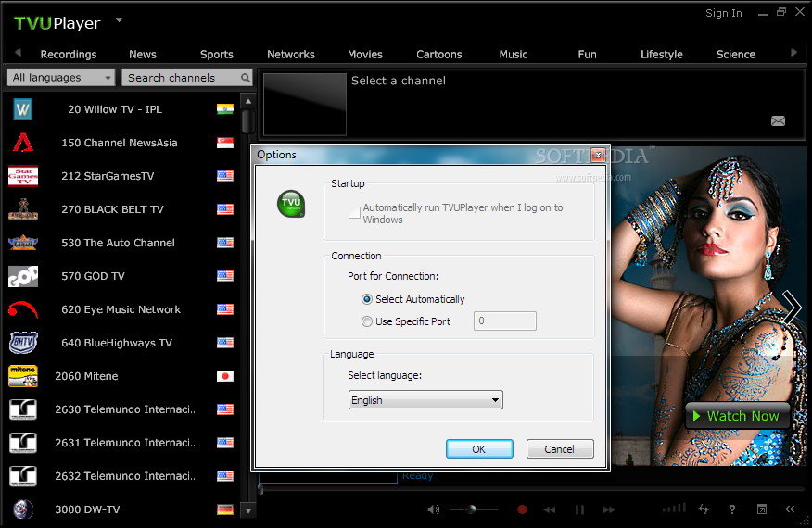Open the Music category
Screen dimensions: 812x528
(514, 55)
